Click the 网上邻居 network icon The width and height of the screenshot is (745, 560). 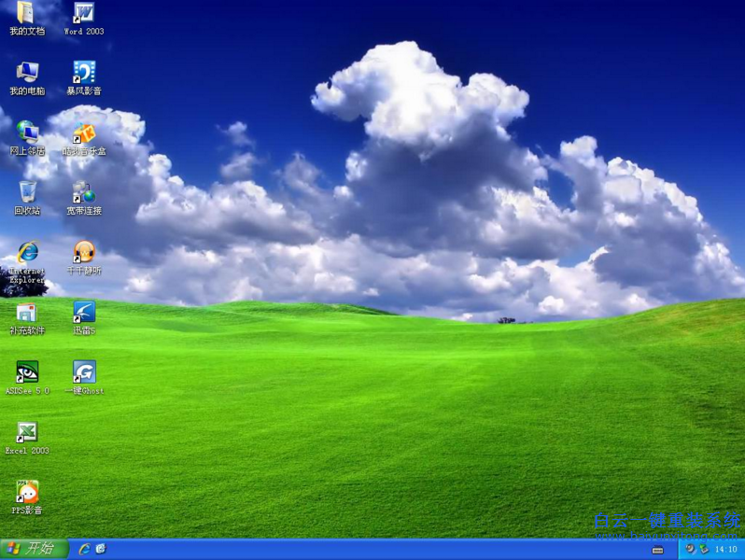(27, 133)
